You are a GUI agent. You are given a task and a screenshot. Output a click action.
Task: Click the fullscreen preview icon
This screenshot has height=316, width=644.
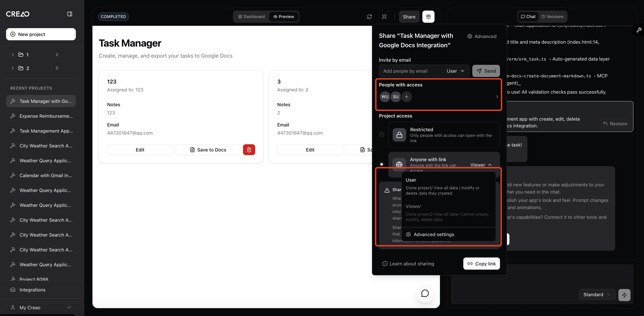point(384,17)
